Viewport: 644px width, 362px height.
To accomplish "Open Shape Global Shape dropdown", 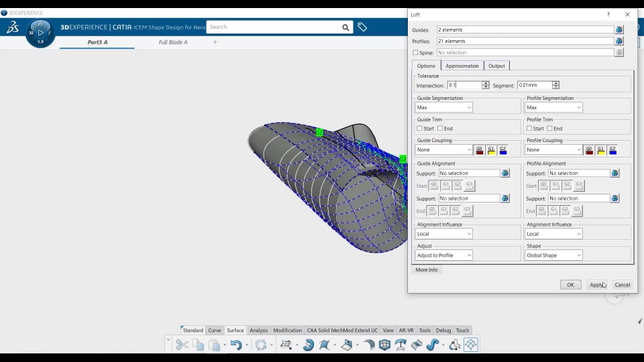I will point(553,255).
